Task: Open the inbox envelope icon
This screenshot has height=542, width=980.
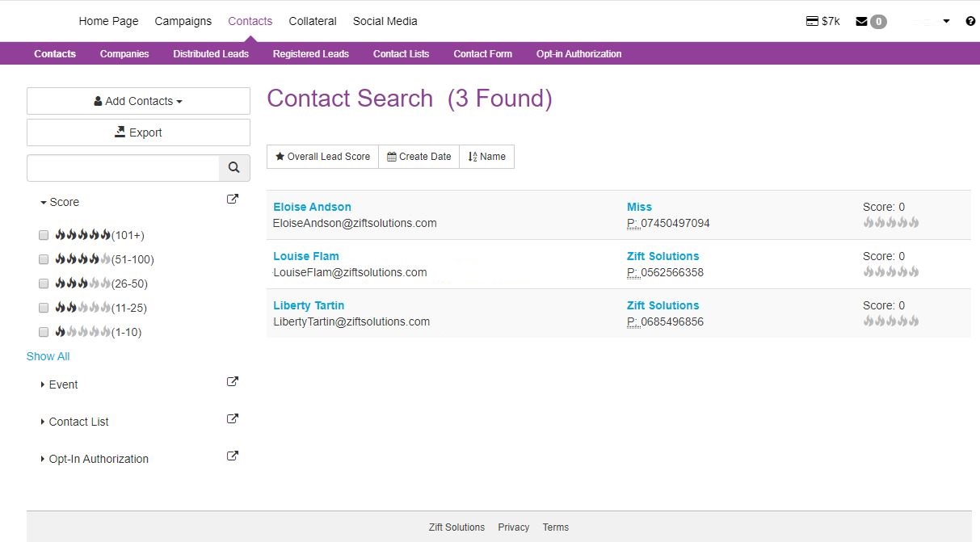Action: (x=863, y=22)
